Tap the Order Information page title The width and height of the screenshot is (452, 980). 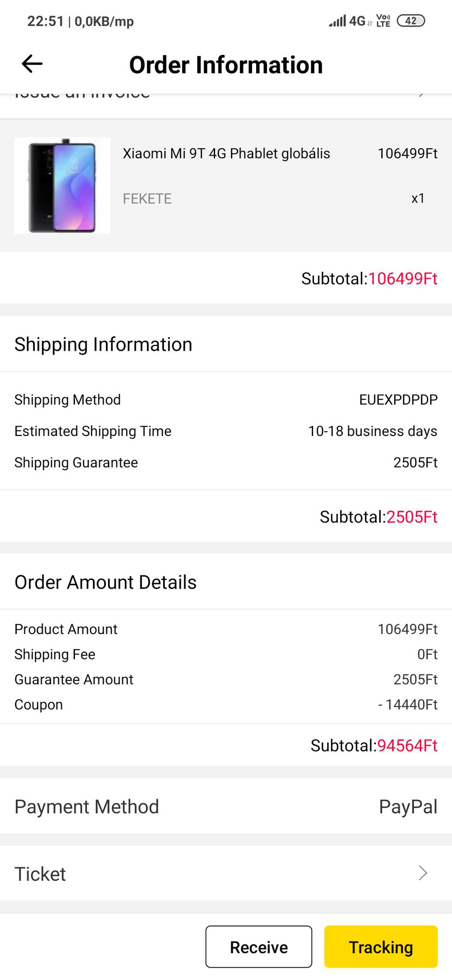(x=226, y=65)
